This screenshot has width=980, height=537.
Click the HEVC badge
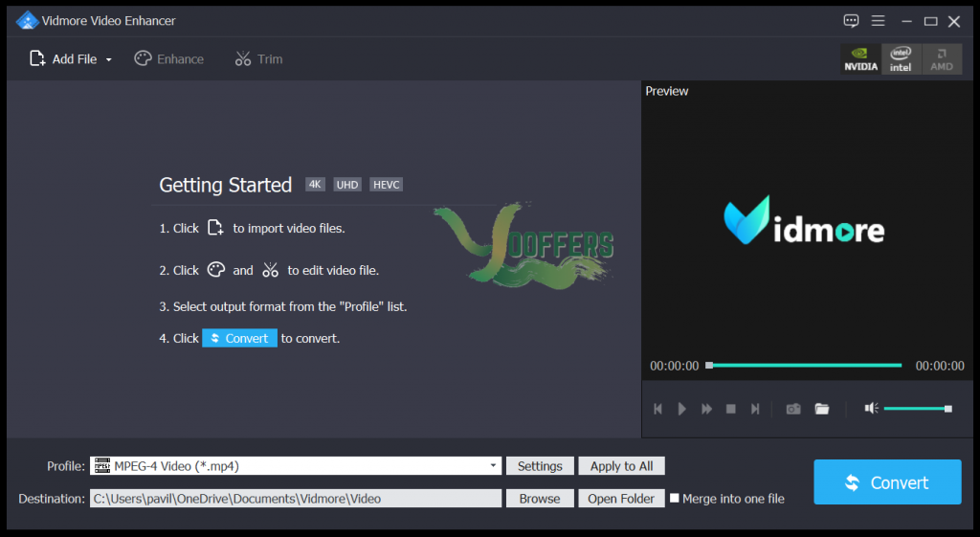tap(387, 185)
